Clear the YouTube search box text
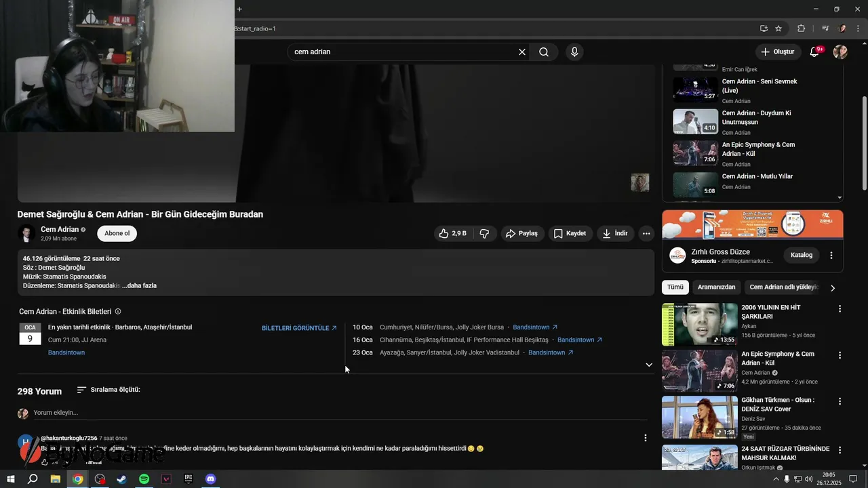Screen dimensions: 868x488 (x=522, y=52)
